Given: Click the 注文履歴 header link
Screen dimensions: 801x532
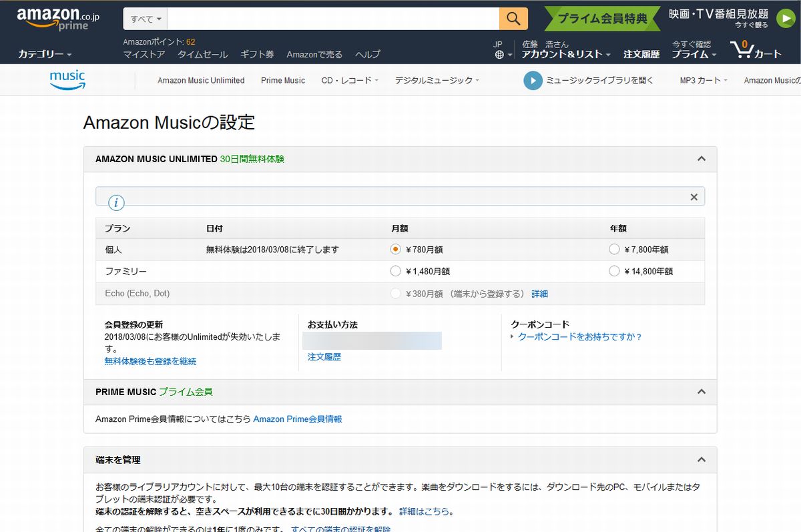Looking at the screenshot, I should (641, 55).
